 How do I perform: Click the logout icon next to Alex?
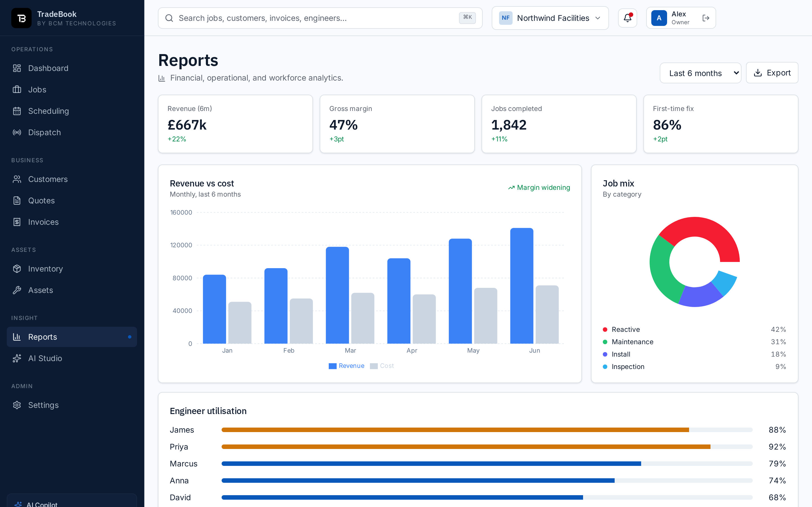[x=706, y=18]
